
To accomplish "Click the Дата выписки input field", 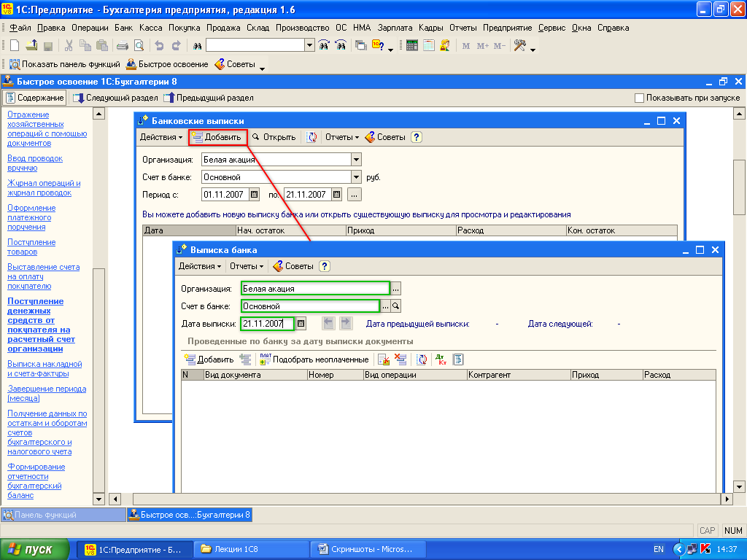I will (x=267, y=324).
